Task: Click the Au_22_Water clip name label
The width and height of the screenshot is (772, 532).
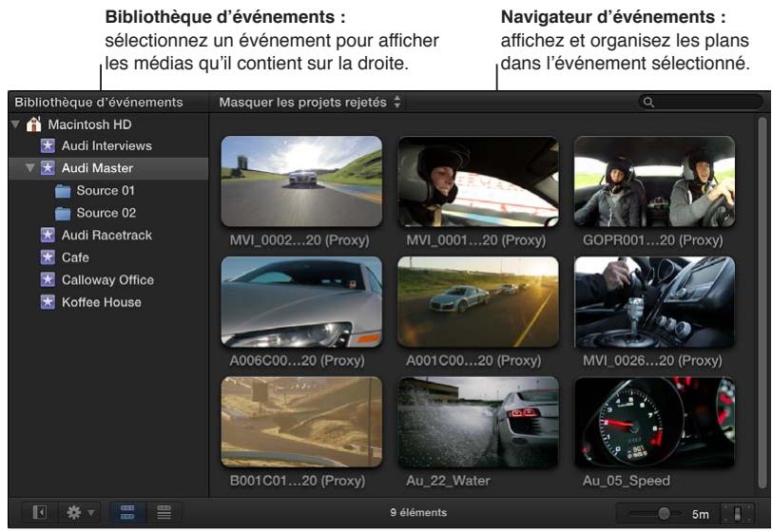Action: (448, 481)
